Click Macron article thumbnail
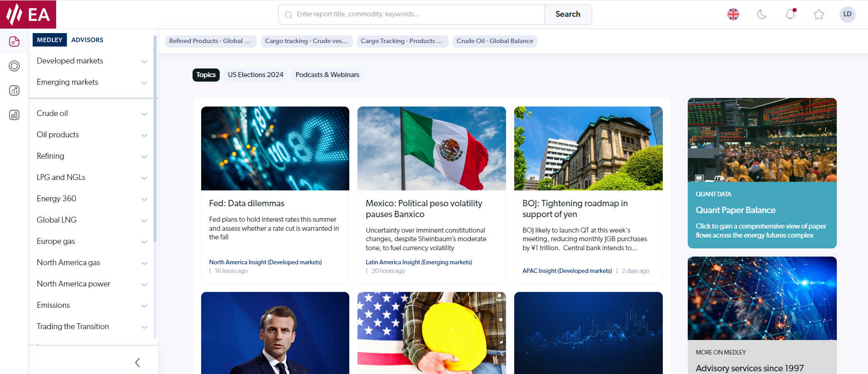 [275, 333]
